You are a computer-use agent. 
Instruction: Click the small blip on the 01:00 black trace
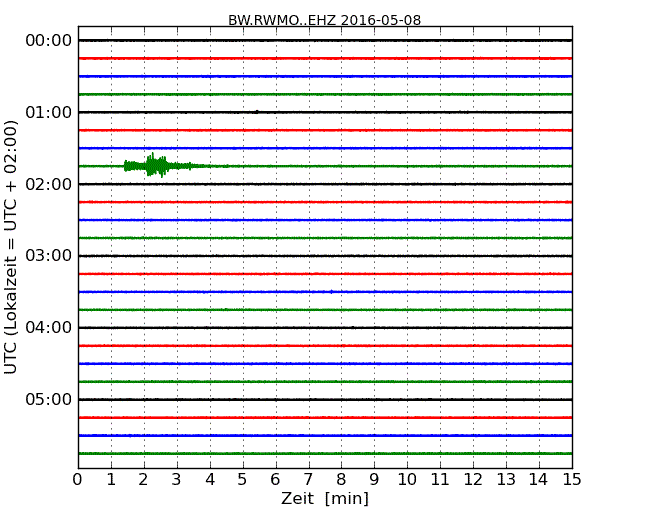(x=257, y=112)
